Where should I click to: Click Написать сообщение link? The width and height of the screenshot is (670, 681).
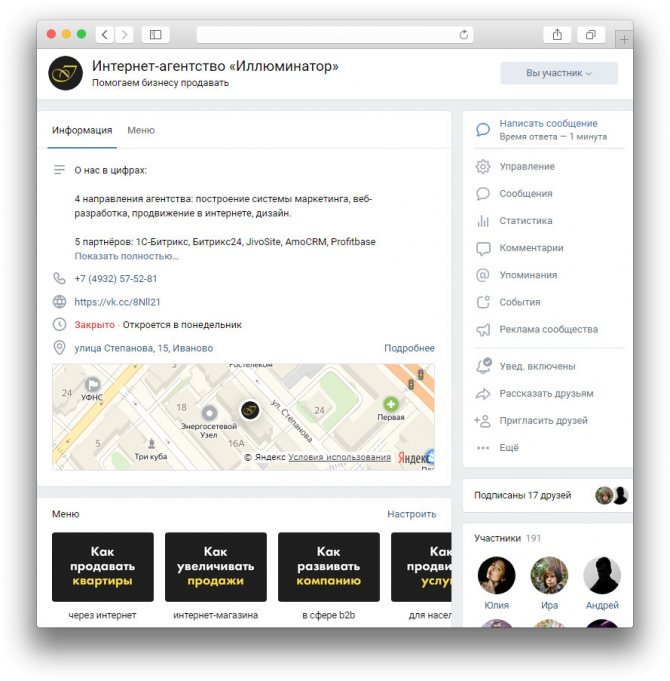pos(548,123)
